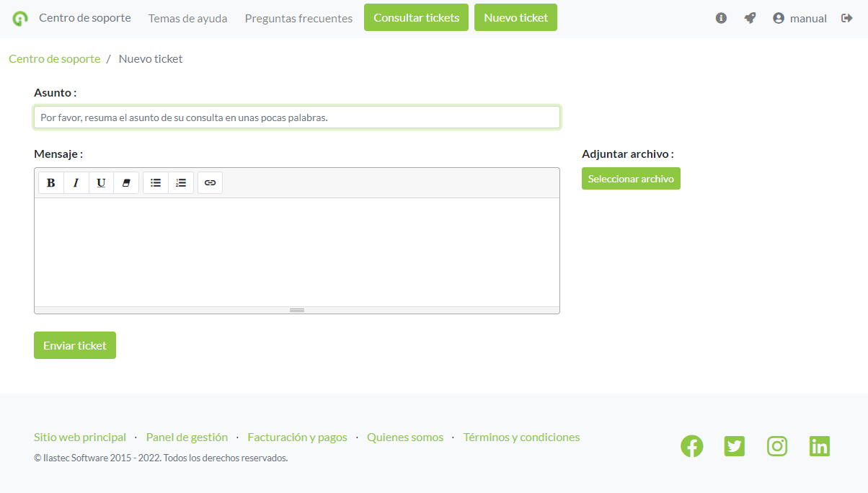Click Seleccionar archivo to attach a file
This screenshot has width=868, height=493.
click(631, 178)
